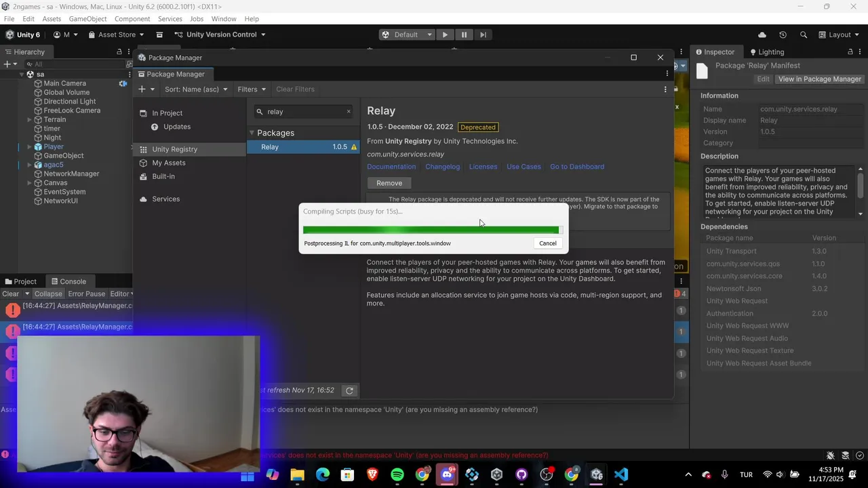868x488 pixels.
Task: Click the Package Manager relay search field
Action: click(303, 112)
